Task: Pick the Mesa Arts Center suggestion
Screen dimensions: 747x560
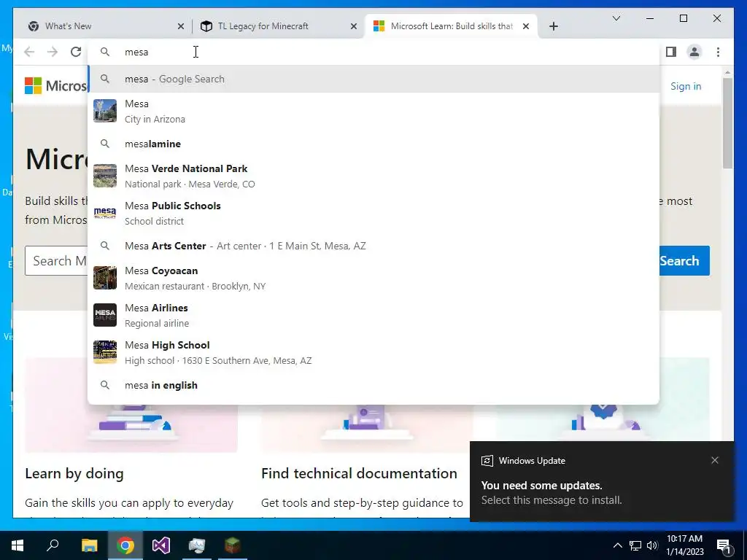Action: click(374, 246)
